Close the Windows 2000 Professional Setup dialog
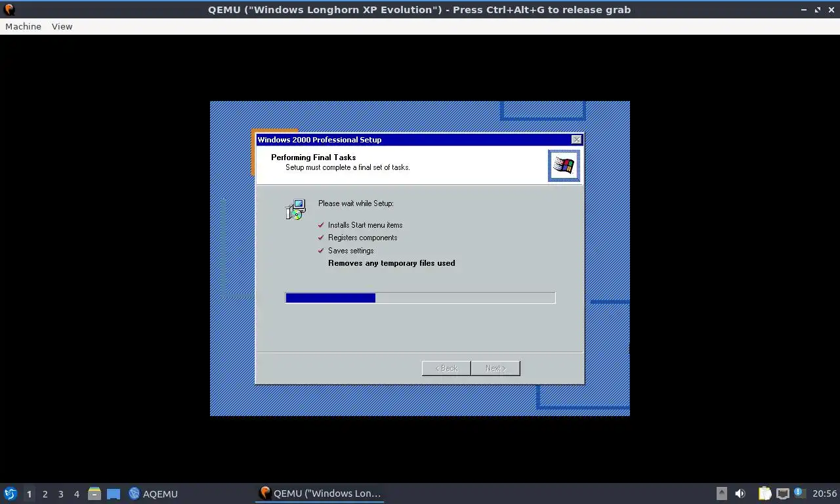 [x=576, y=140]
